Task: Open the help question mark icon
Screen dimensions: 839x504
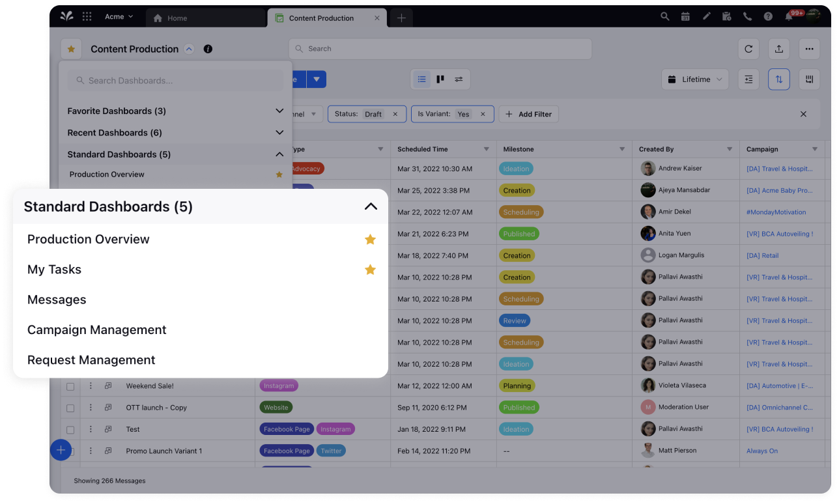Action: click(768, 16)
